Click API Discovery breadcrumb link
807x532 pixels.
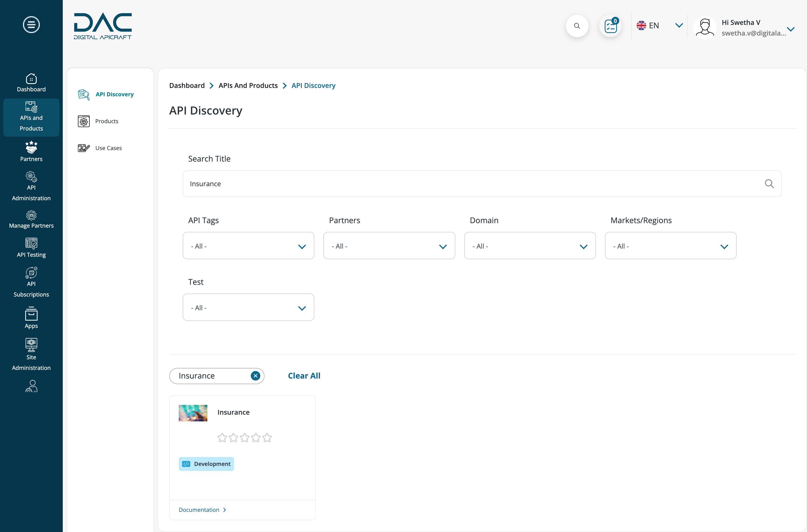pos(313,85)
